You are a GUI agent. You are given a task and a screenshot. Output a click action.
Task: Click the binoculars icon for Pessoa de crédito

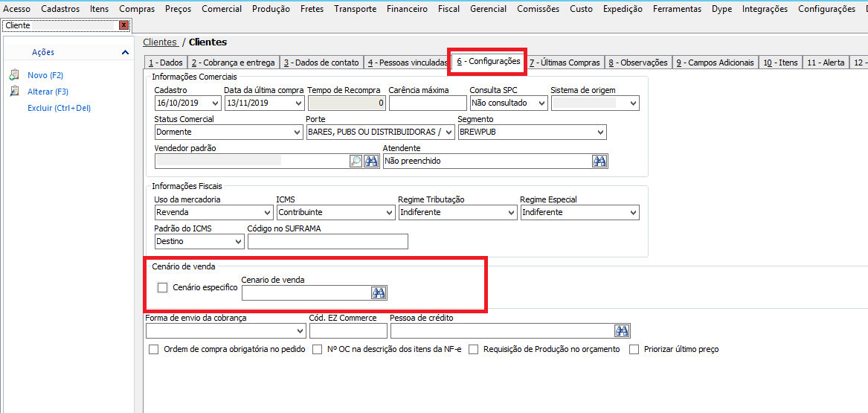coord(623,331)
